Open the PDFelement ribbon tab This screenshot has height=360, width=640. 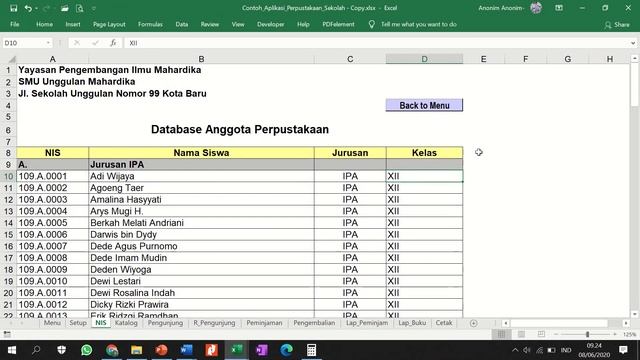coord(338,24)
